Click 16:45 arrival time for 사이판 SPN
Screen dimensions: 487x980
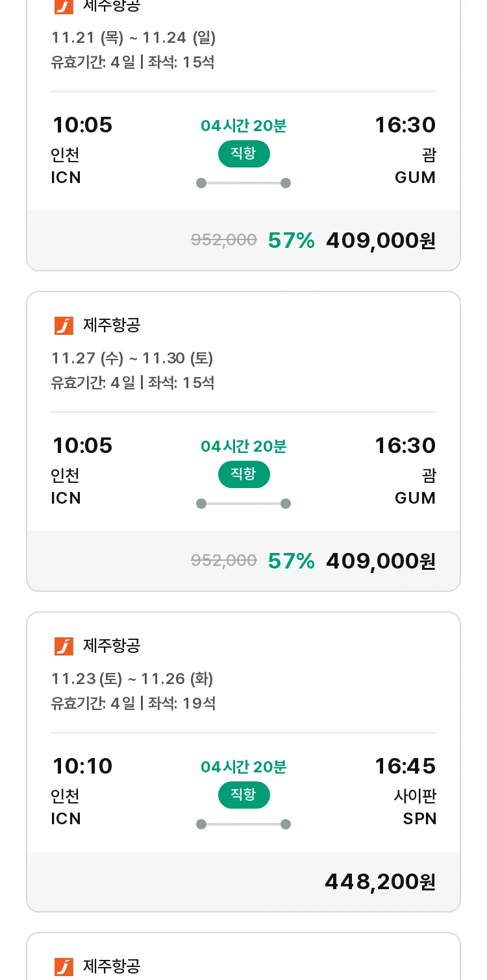click(405, 766)
